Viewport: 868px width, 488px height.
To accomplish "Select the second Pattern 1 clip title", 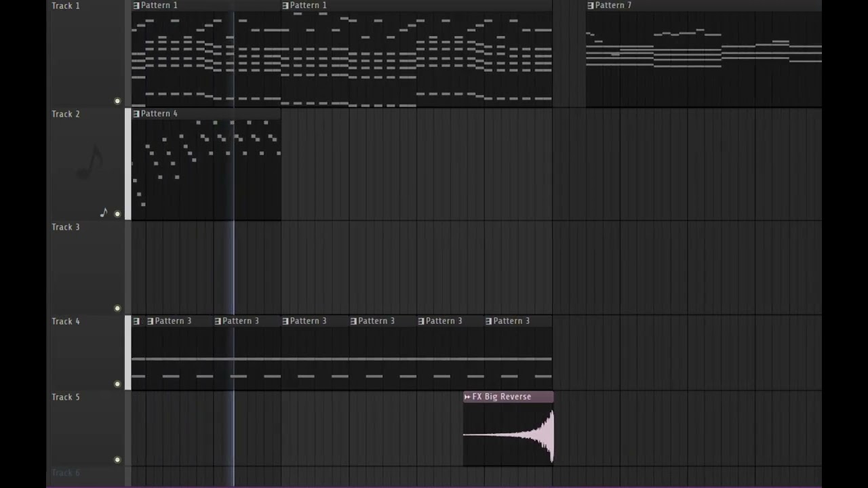I will pyautogui.click(x=309, y=5).
